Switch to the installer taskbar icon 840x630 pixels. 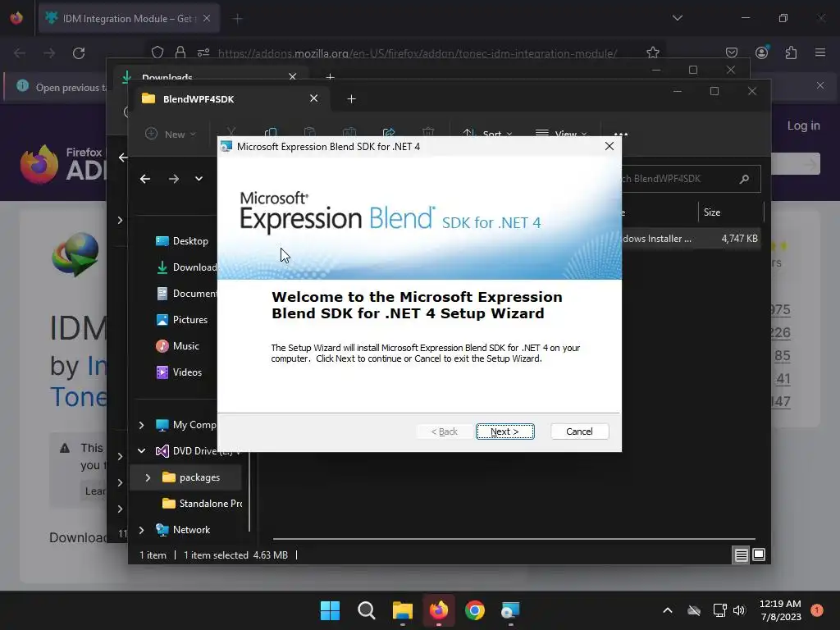click(510, 610)
